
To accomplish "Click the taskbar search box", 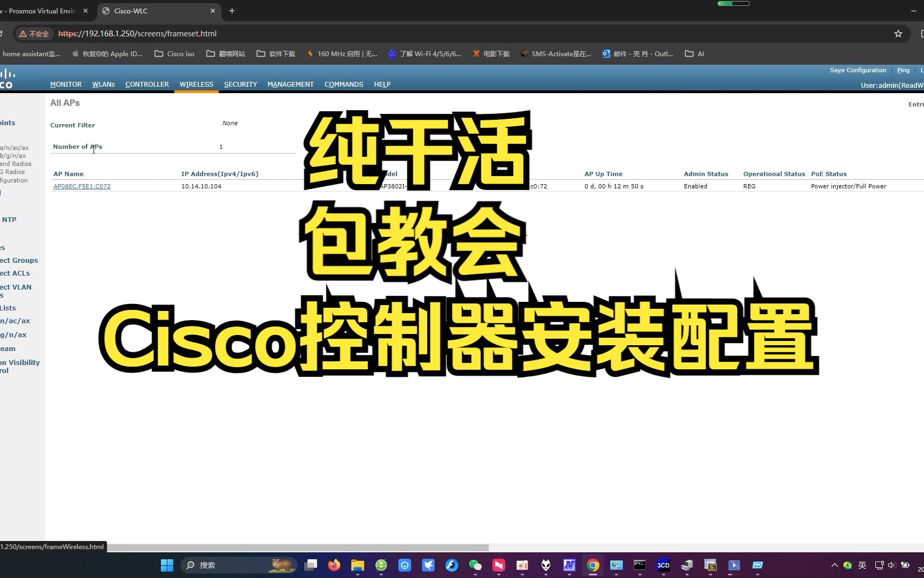I will 238,565.
